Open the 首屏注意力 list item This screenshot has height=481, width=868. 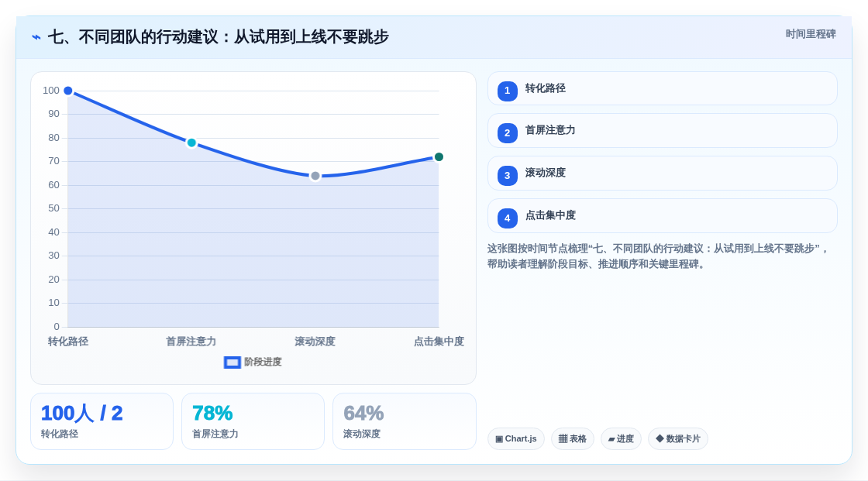tap(662, 131)
